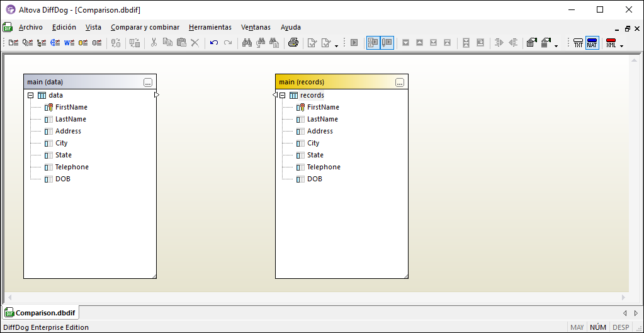
Task: Click the browse button on main (records)
Action: click(x=400, y=82)
